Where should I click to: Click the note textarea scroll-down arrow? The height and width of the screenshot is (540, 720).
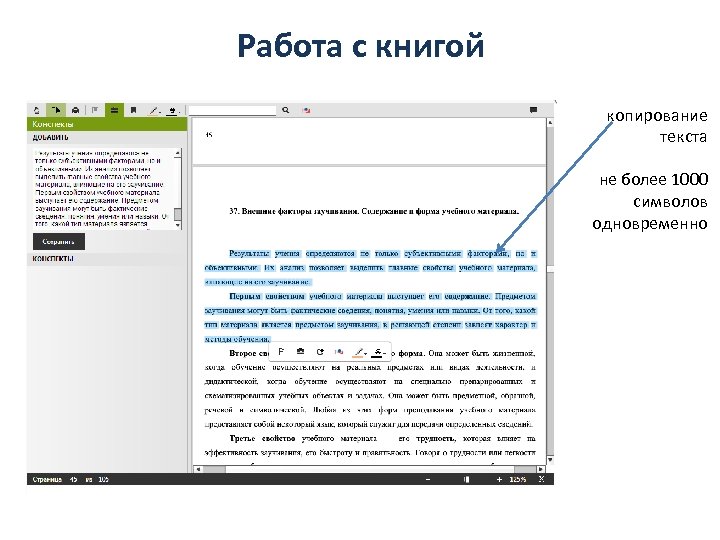click(178, 225)
